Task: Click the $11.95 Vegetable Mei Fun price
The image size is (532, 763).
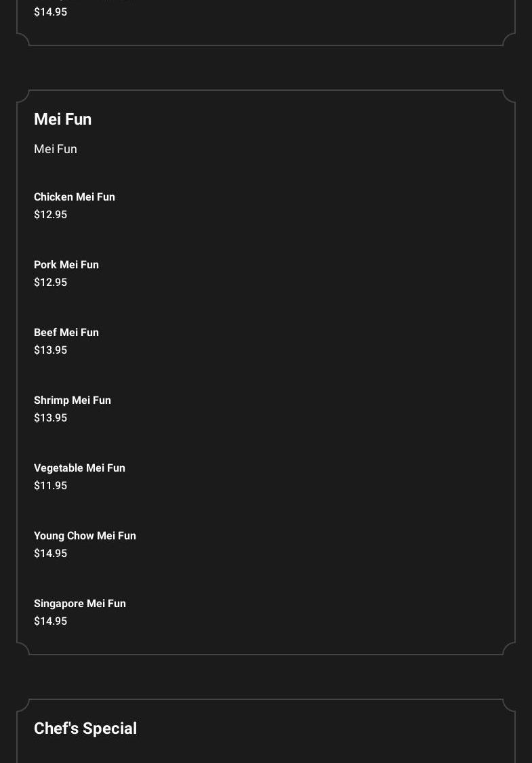Action: [50, 486]
